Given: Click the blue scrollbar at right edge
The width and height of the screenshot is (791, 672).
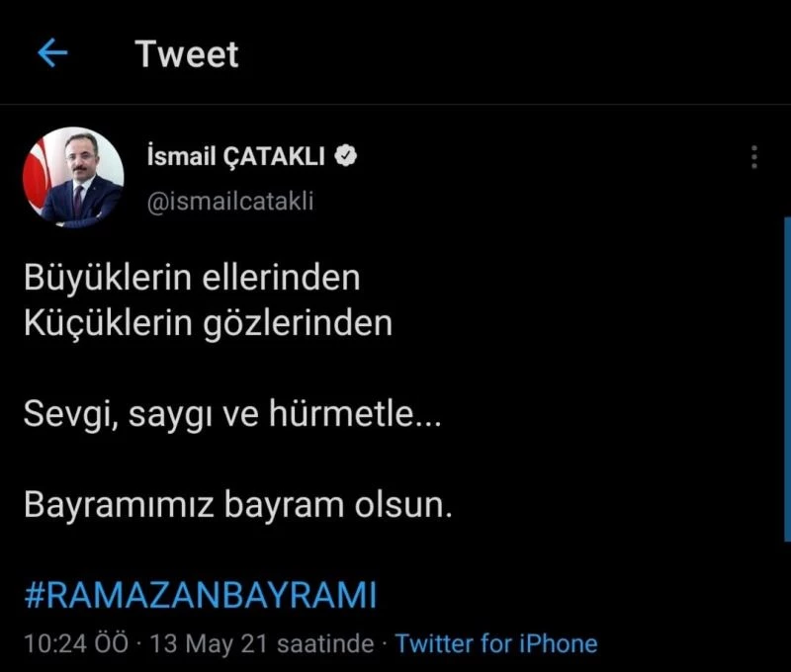Looking at the screenshot, I should [x=787, y=379].
